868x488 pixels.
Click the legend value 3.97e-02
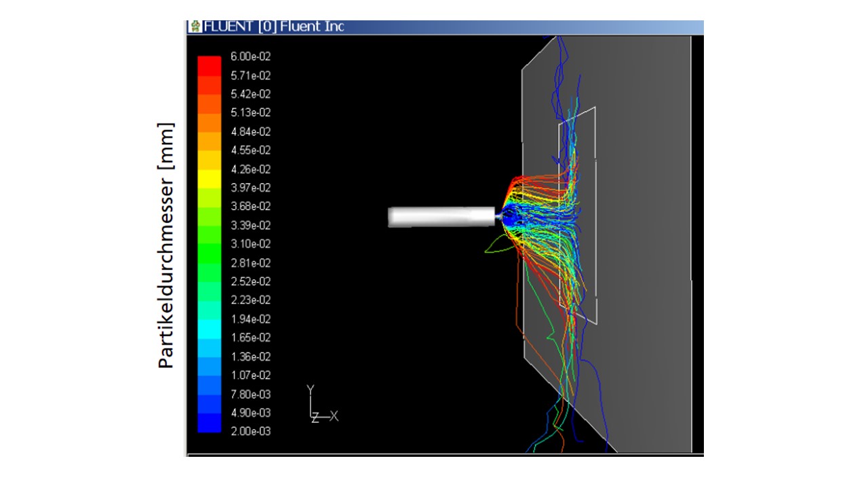(x=250, y=188)
